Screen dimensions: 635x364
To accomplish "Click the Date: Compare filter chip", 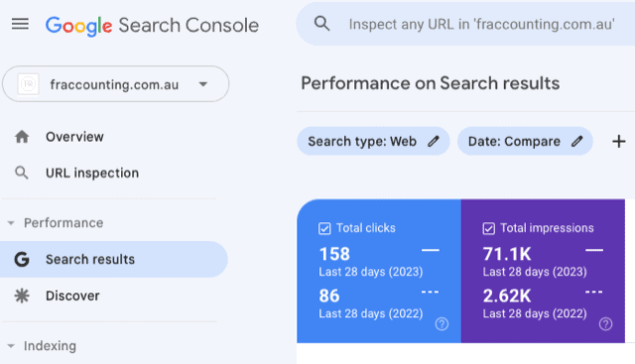I will 525,141.
